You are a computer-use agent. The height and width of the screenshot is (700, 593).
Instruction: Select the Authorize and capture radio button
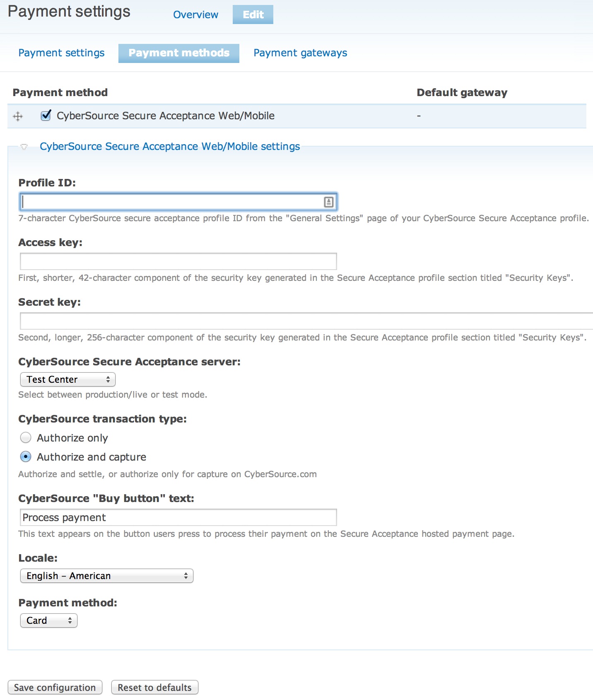[x=25, y=456]
